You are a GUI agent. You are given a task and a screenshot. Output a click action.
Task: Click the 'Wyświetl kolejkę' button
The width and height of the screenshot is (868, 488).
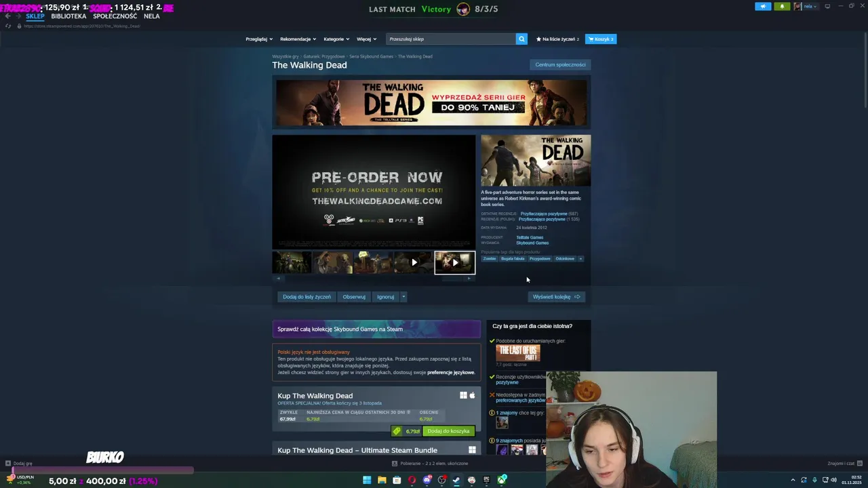pyautogui.click(x=556, y=297)
